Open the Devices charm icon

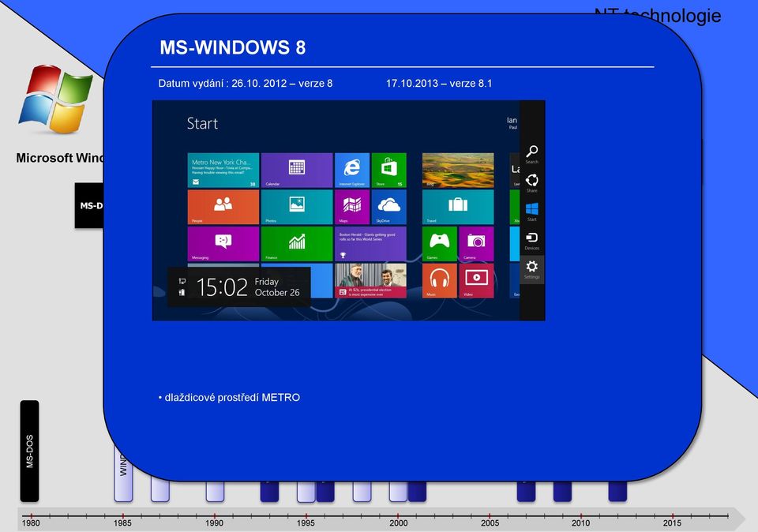[531, 238]
